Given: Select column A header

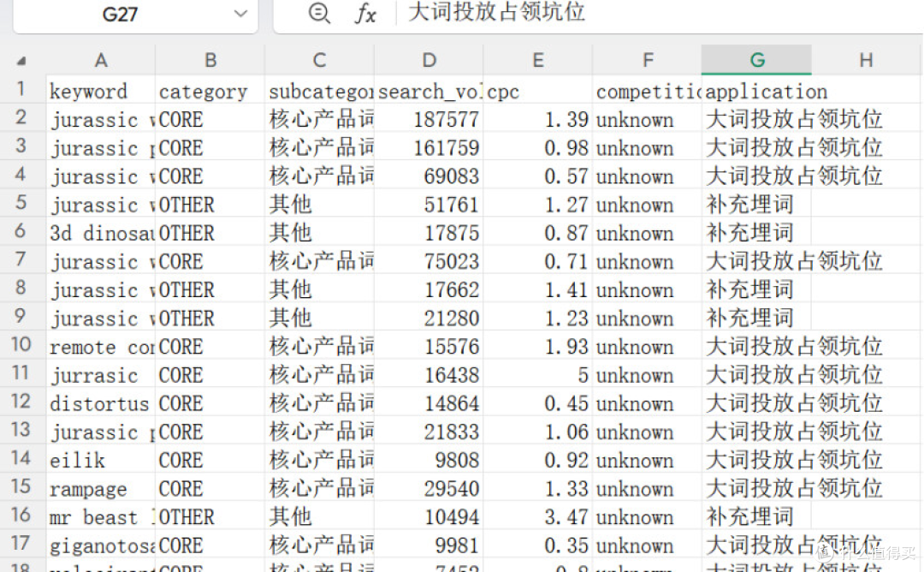Looking at the screenshot, I should 101,60.
